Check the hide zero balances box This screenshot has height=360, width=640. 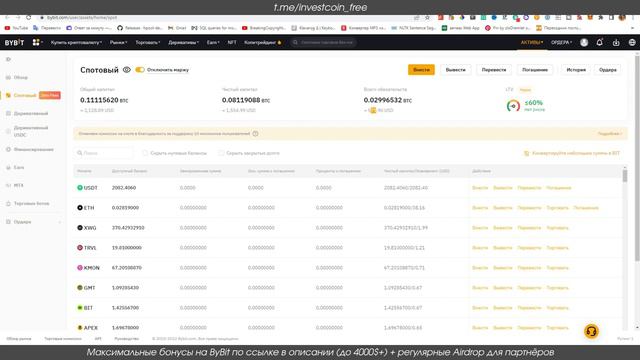point(145,153)
